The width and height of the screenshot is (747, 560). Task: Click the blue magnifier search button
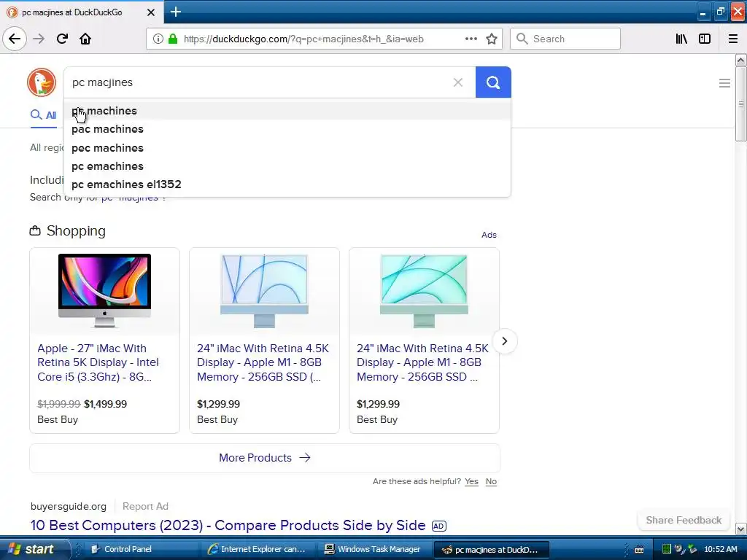pos(493,82)
